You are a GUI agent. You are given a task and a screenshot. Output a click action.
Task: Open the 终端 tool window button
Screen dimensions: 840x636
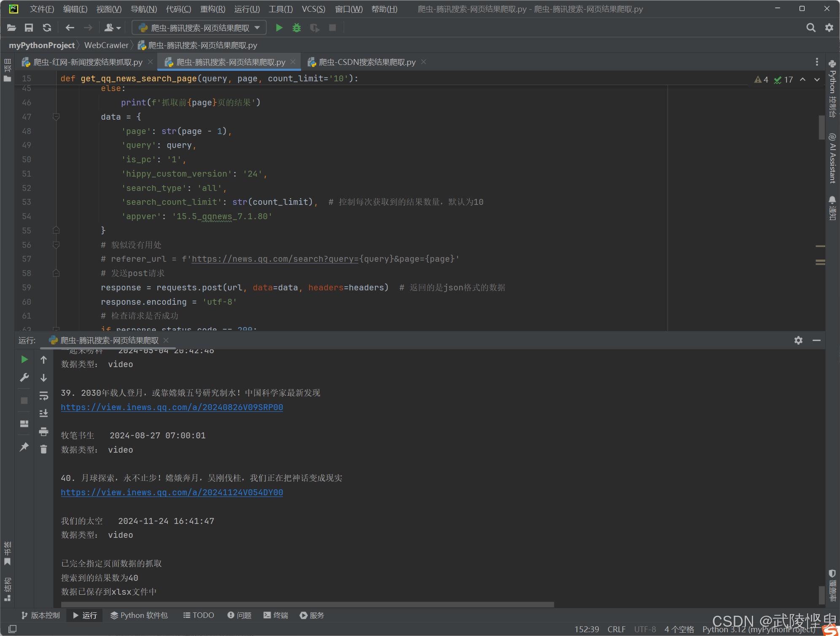(276, 615)
